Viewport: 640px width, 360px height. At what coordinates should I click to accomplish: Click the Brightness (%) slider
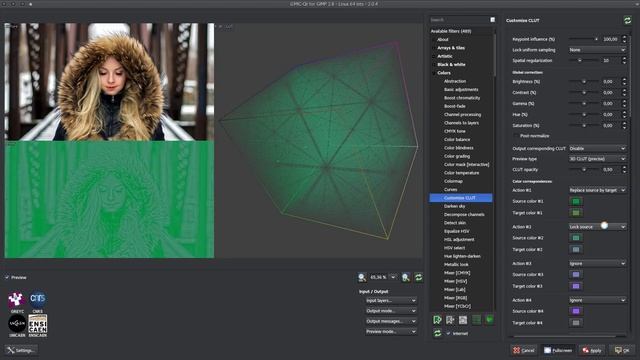point(584,82)
